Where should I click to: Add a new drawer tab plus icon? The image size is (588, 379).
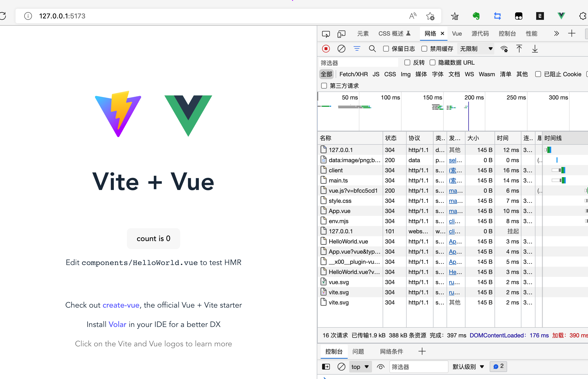click(x=422, y=351)
